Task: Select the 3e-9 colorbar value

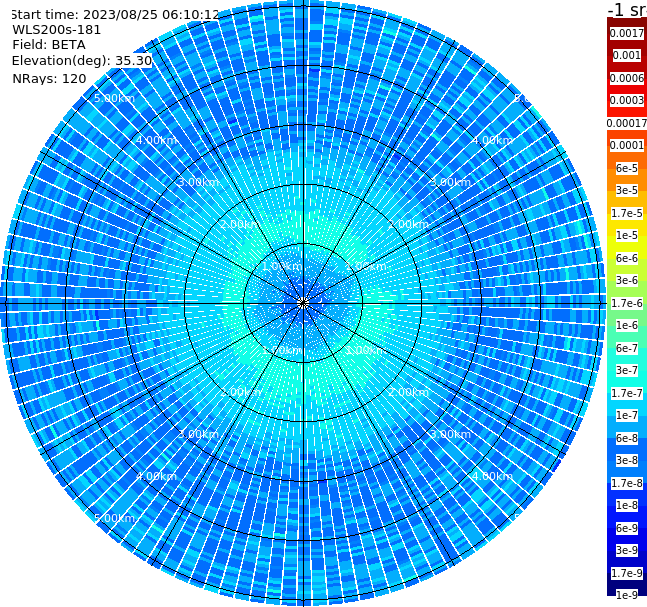Action: pyautogui.click(x=627, y=550)
